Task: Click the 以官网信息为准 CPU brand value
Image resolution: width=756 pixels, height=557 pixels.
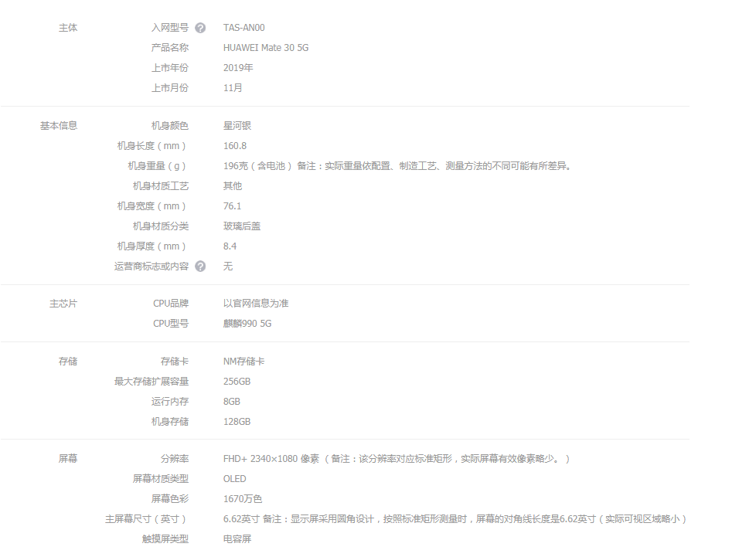Action: pos(256,304)
